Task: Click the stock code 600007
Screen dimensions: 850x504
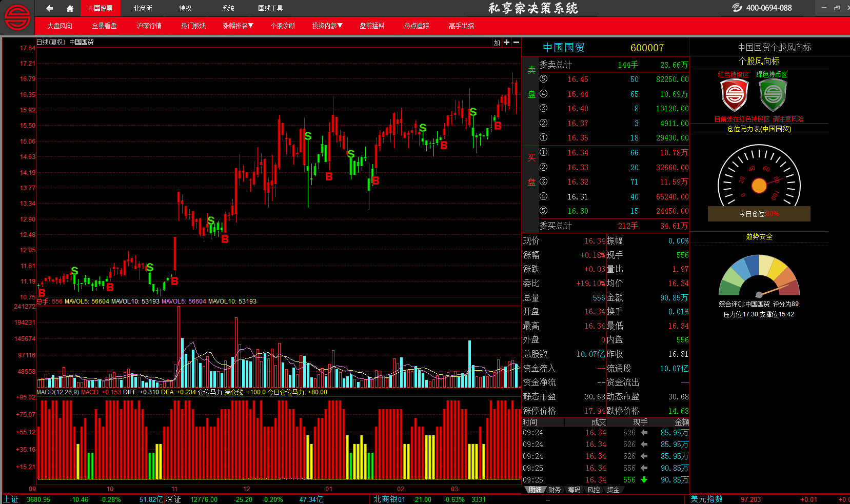Action: click(x=647, y=48)
